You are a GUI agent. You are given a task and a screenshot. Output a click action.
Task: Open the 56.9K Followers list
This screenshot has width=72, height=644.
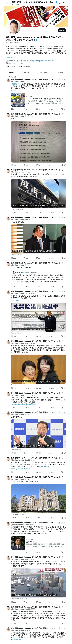[x=24, y=67]
